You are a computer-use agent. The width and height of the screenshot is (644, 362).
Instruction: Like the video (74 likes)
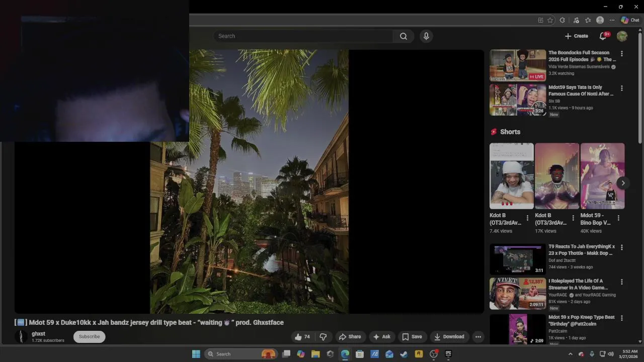pos(302,337)
